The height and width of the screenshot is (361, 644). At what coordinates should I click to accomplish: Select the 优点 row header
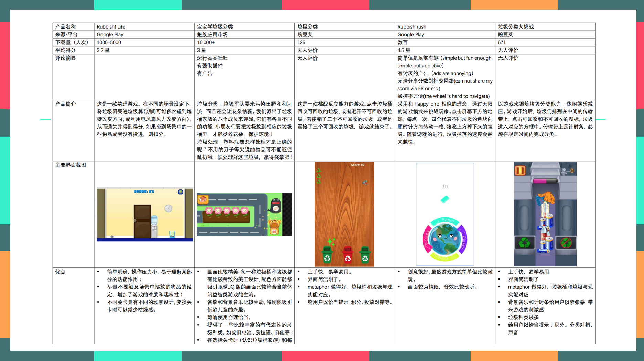(73, 306)
